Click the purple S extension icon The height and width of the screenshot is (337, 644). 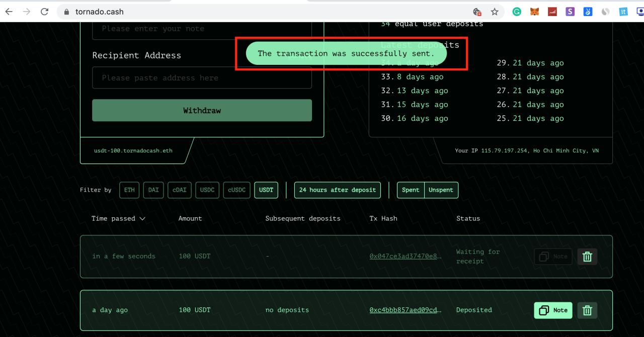(x=570, y=12)
